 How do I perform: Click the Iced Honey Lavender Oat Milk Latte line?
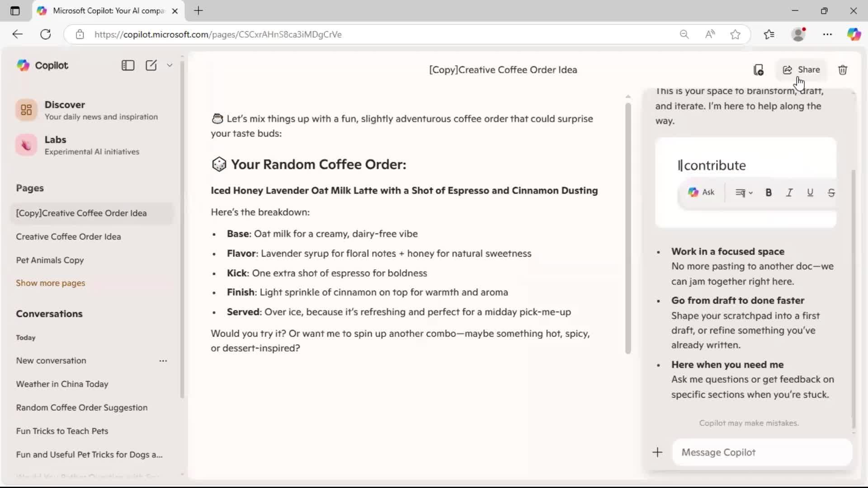404,191
